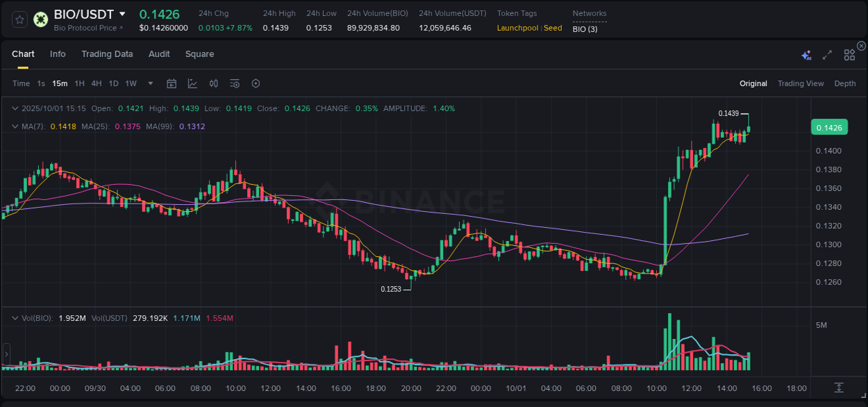Switch to the Trading Data tab
Screen dimensions: 868x407
[107, 54]
